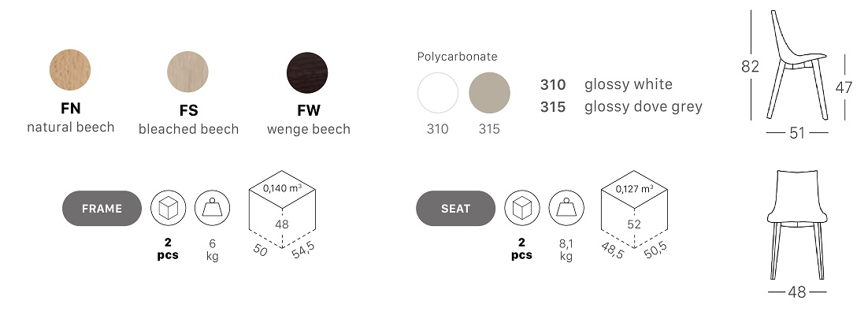Pick the 310 glossy white swatch

438,93
